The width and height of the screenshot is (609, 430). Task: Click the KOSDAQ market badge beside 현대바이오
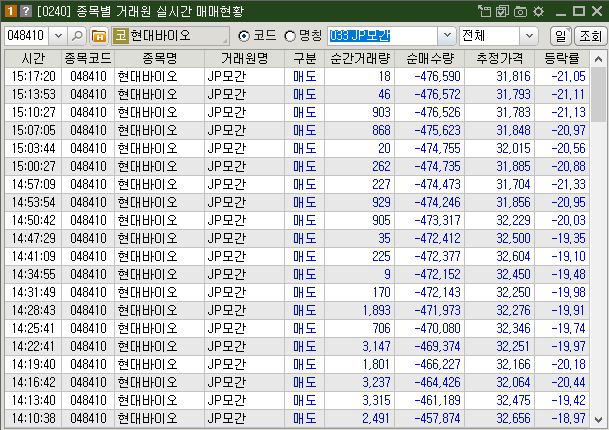(121, 36)
